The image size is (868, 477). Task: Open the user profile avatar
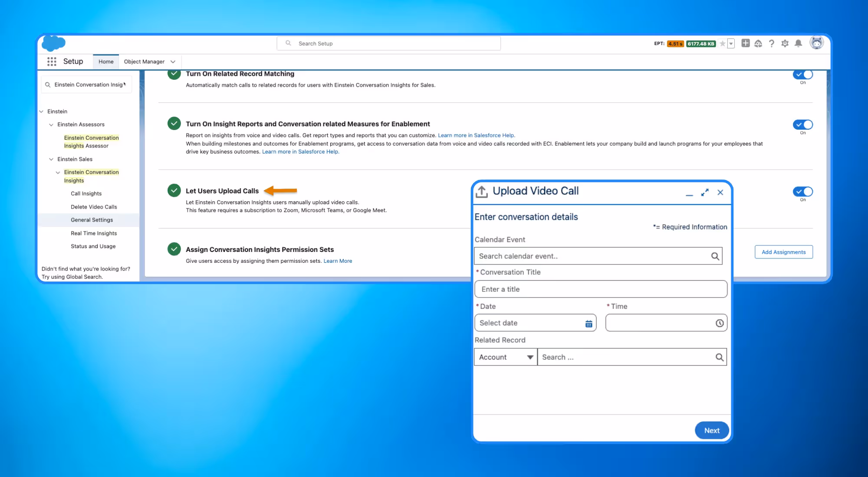pos(816,43)
